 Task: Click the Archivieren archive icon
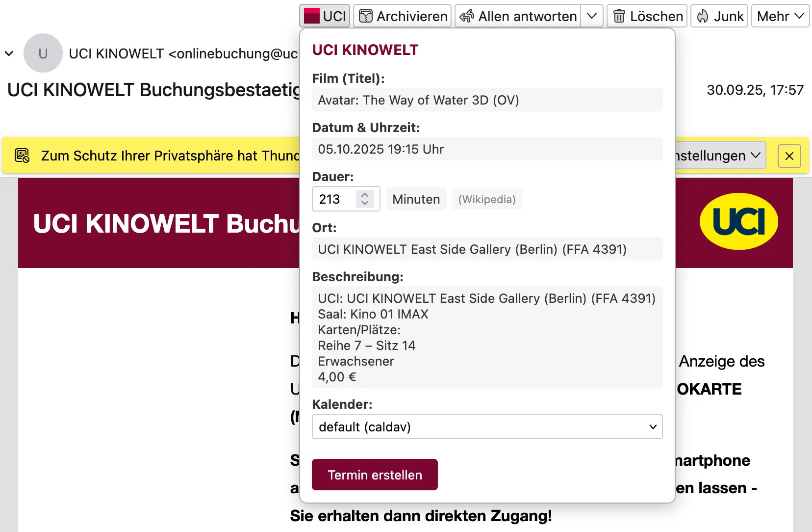point(365,16)
